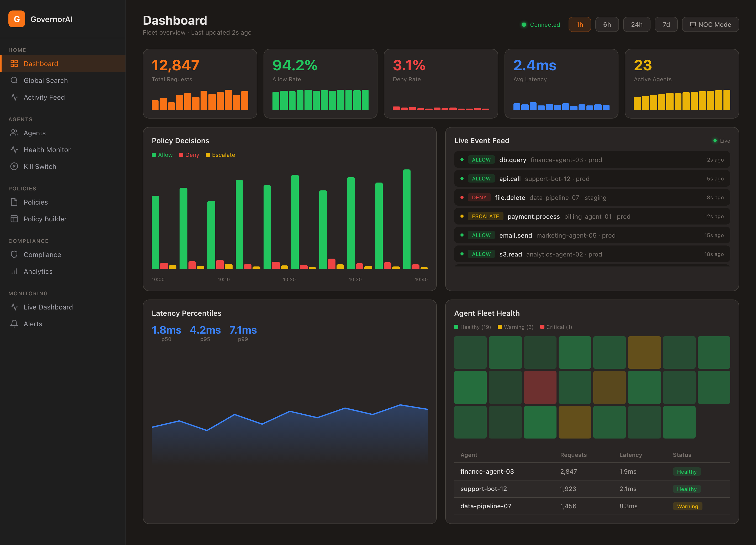Select the Compliance shield icon
756x545 pixels.
[x=14, y=254]
